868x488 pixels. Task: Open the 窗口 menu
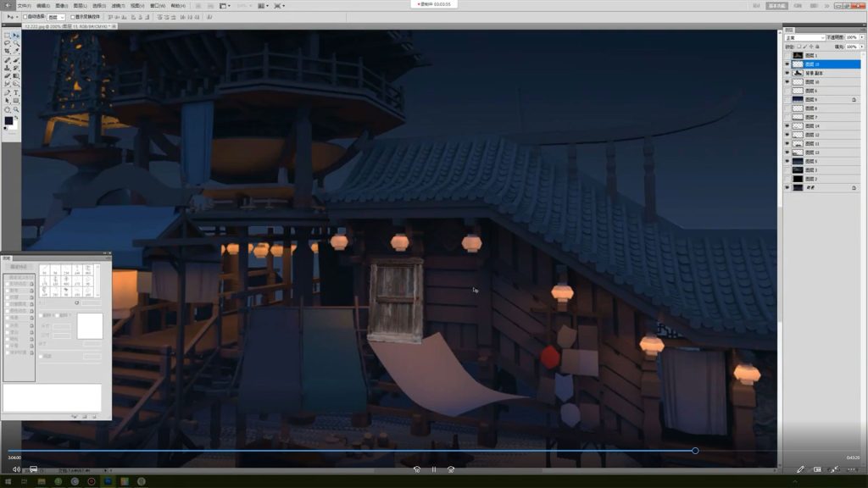coord(157,6)
